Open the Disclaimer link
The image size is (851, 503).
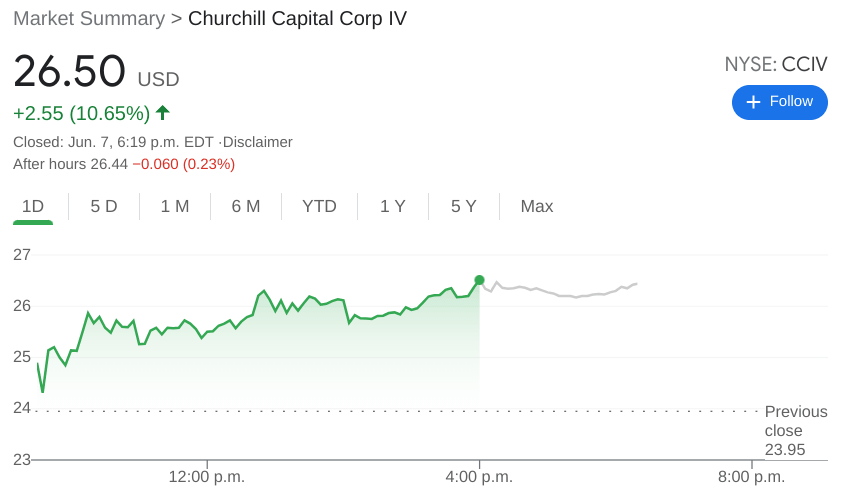coord(257,142)
